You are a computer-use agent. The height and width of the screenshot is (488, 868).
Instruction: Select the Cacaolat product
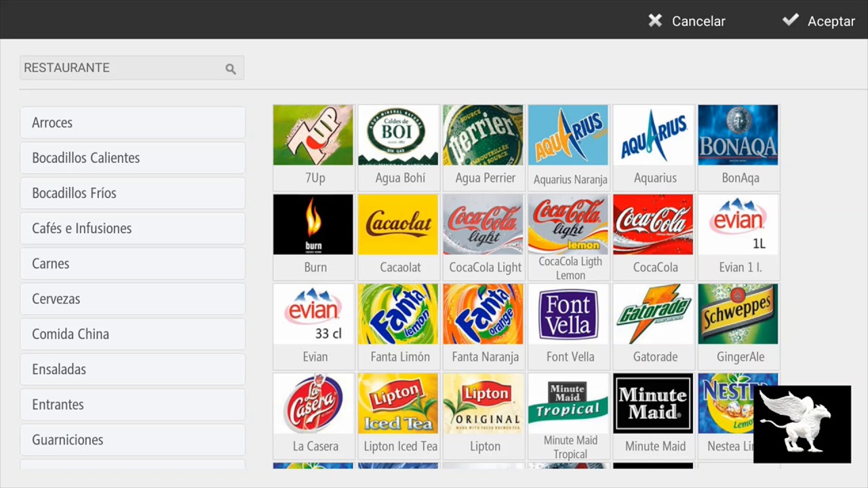pos(398,237)
